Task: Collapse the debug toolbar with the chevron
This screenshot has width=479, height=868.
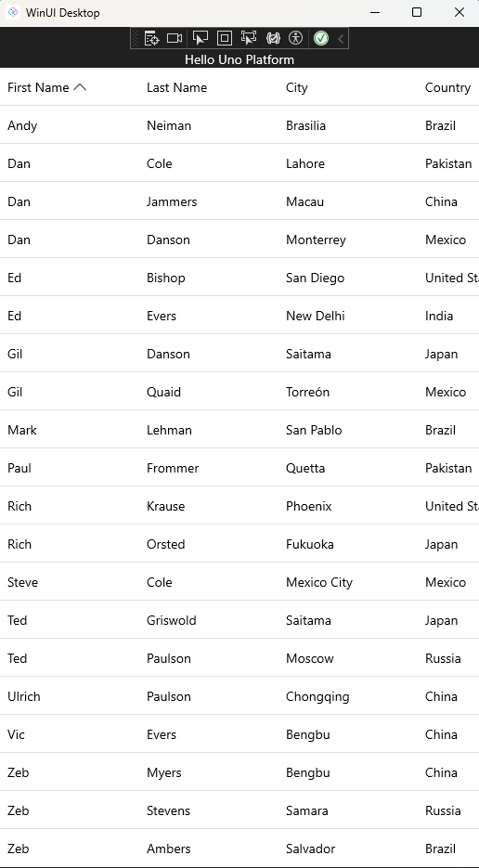Action: [341, 38]
